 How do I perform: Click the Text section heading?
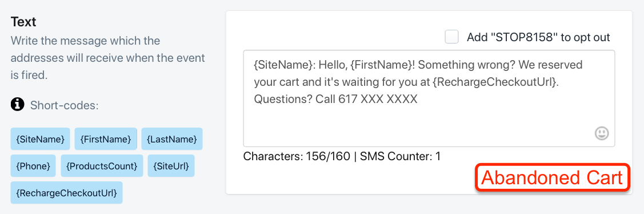tap(23, 22)
